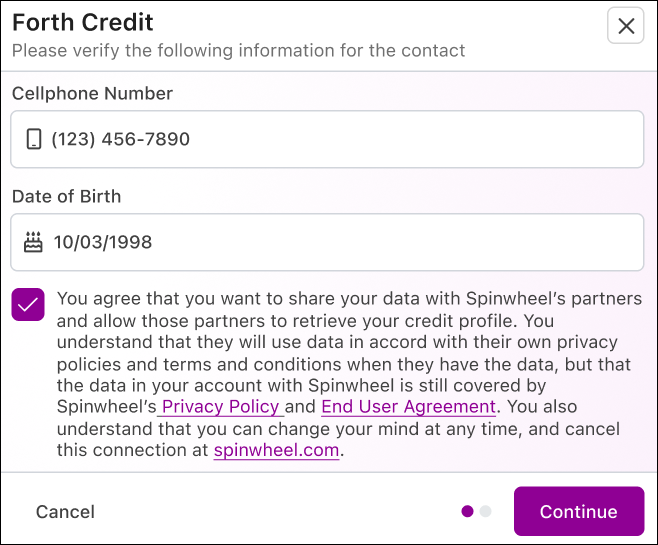Screen dimensions: 658x545
Task: Open the Privacy Policy link
Action: 221,407
